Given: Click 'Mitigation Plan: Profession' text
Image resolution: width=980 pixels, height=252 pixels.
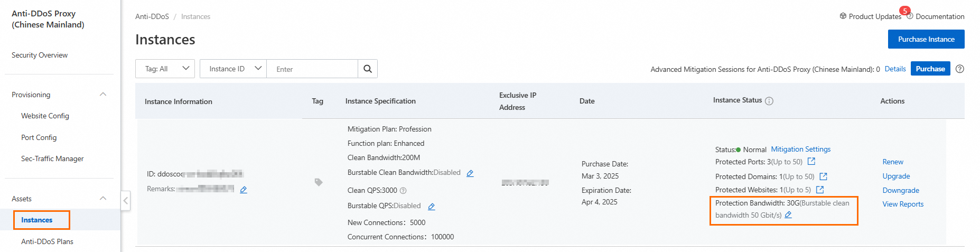Looking at the screenshot, I should 389,129.
